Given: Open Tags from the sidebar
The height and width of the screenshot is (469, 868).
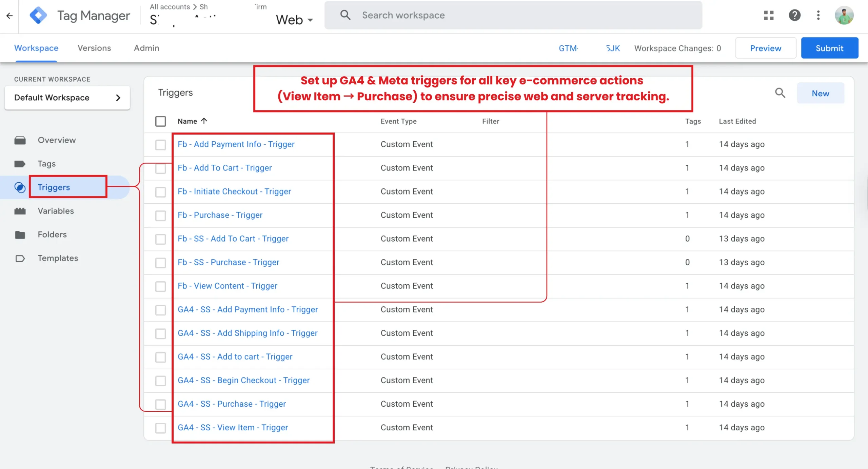Looking at the screenshot, I should 46,164.
